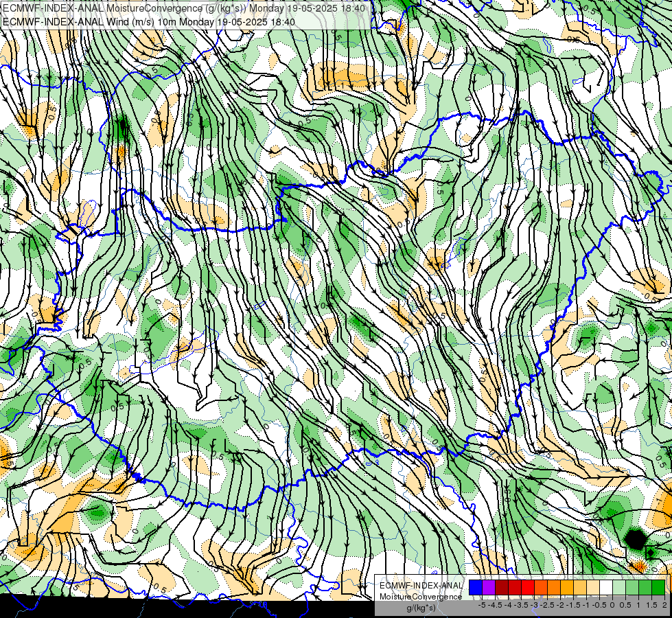Viewport: 672px width, 618px height.
Task: Click the medium green swatch between 1 and 1.5
Action: pyautogui.click(x=645, y=588)
